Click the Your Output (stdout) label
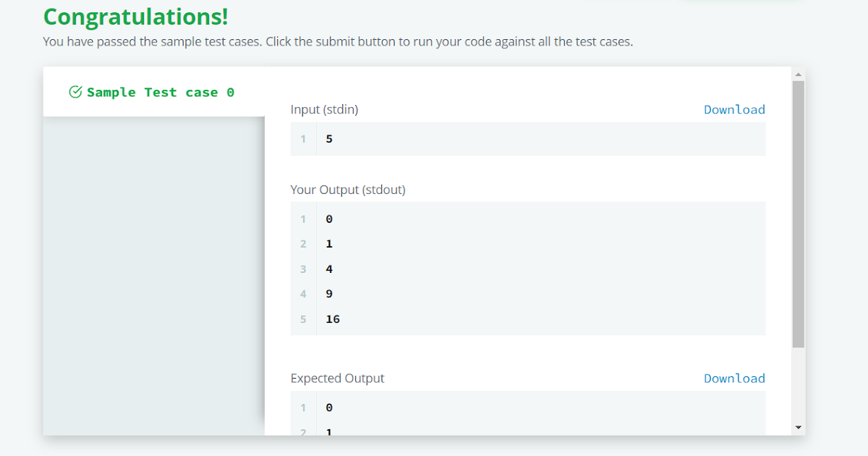Image resolution: width=868 pixels, height=456 pixels. 348,190
